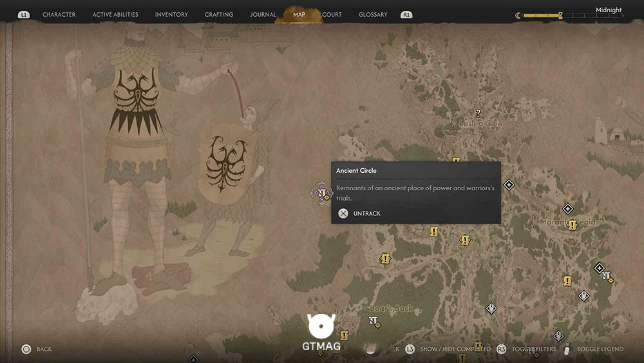Select white diamond marker east of Boar's Back
Screen dimensions: 644x363
pyautogui.click(x=491, y=308)
